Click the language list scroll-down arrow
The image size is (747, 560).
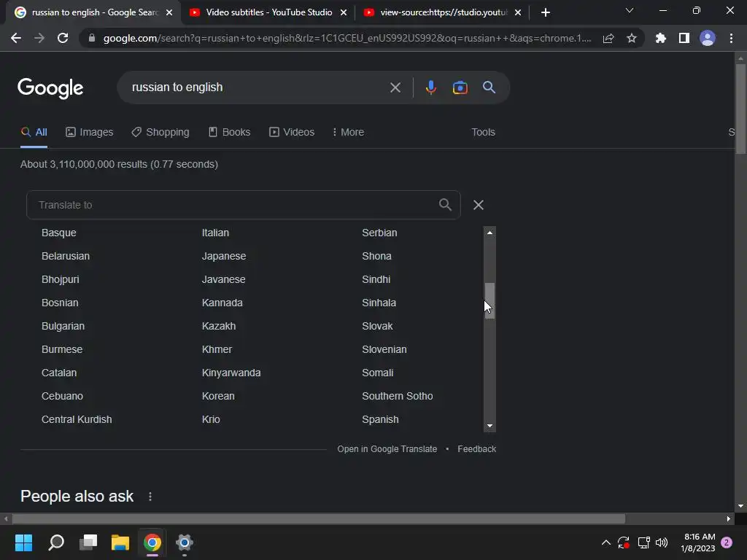489,426
